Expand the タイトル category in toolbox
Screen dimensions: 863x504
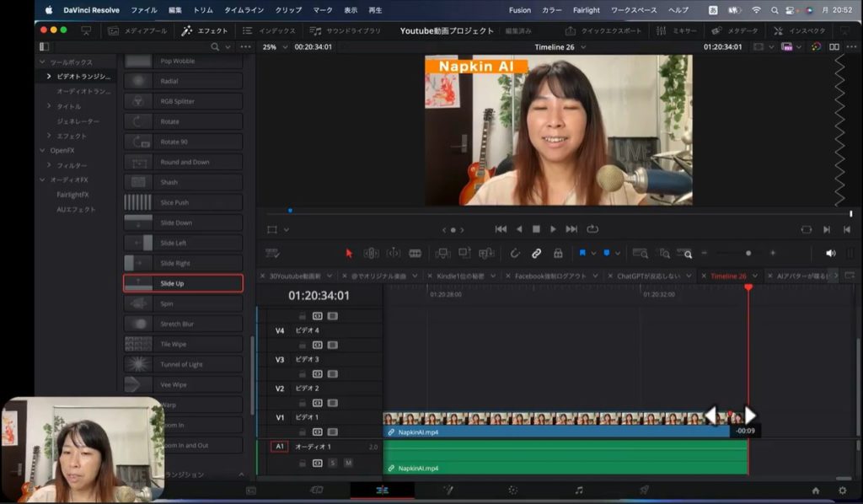click(49, 106)
